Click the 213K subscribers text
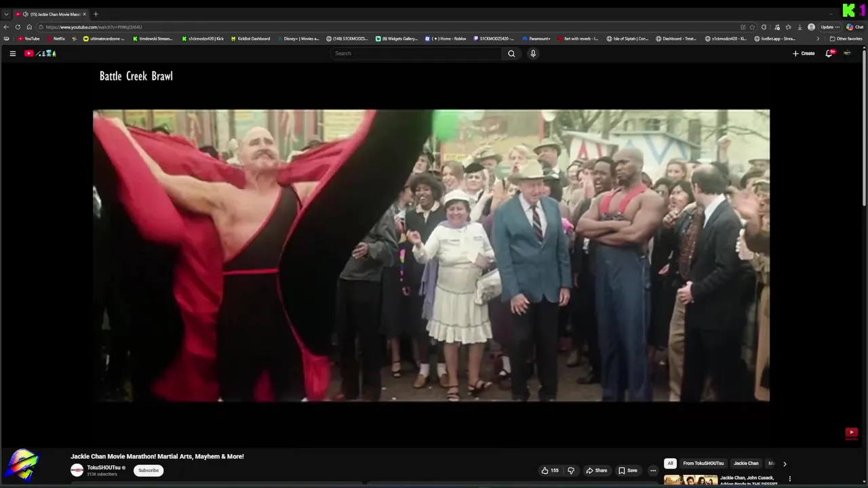This screenshot has height=488, width=868. (x=102, y=474)
